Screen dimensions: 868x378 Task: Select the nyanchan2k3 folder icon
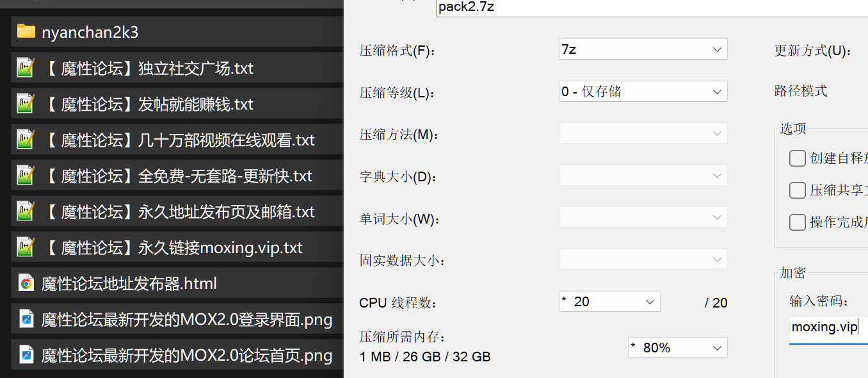click(26, 32)
